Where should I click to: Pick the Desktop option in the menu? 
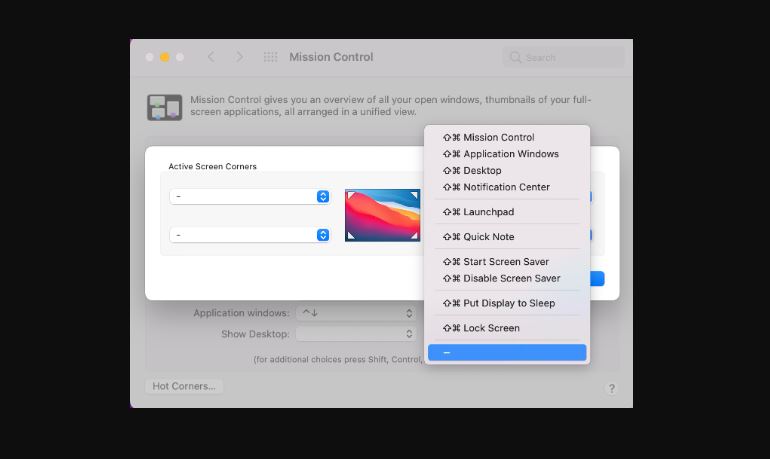click(507, 171)
